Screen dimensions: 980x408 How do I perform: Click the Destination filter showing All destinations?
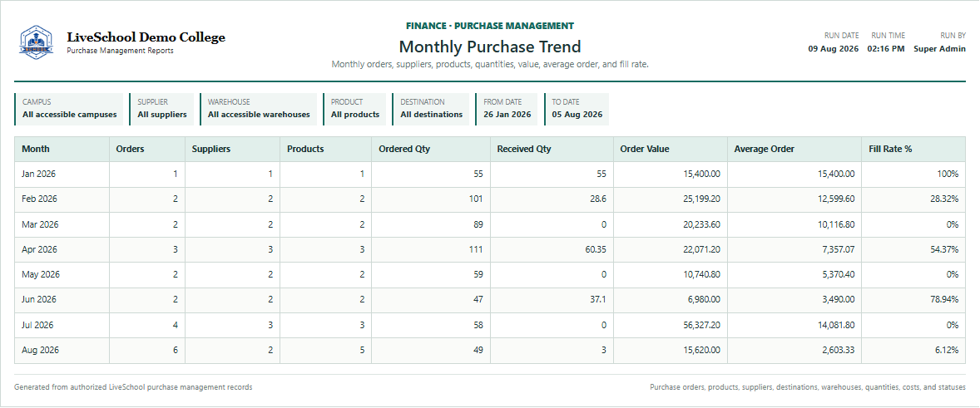431,109
